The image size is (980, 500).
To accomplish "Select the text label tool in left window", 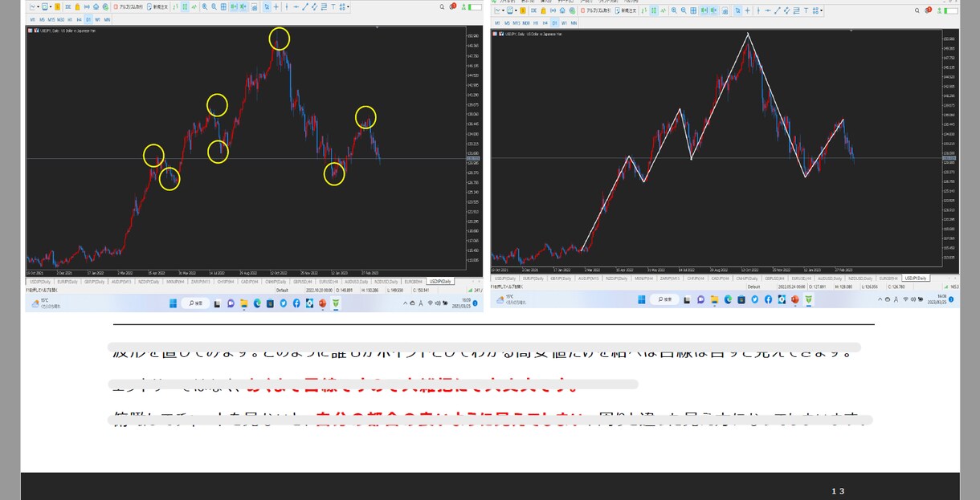I will pos(333,7).
